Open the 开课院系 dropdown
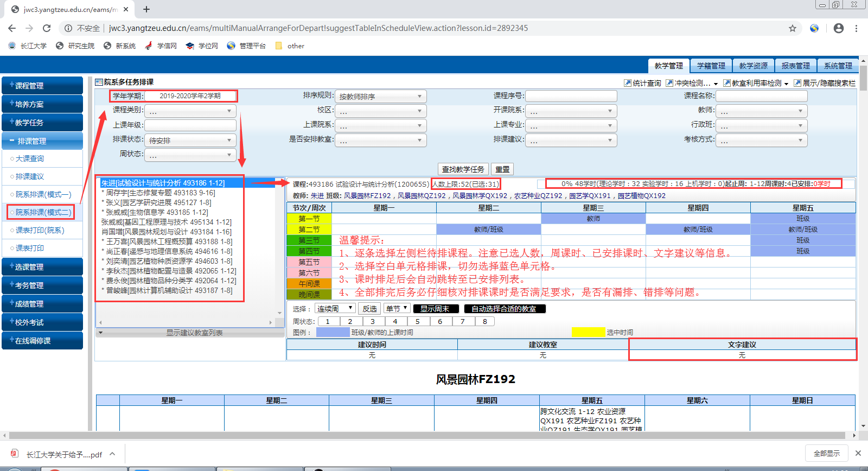 pyautogui.click(x=571, y=111)
